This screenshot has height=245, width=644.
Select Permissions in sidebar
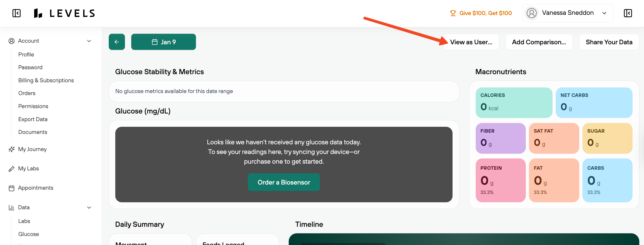[33, 106]
